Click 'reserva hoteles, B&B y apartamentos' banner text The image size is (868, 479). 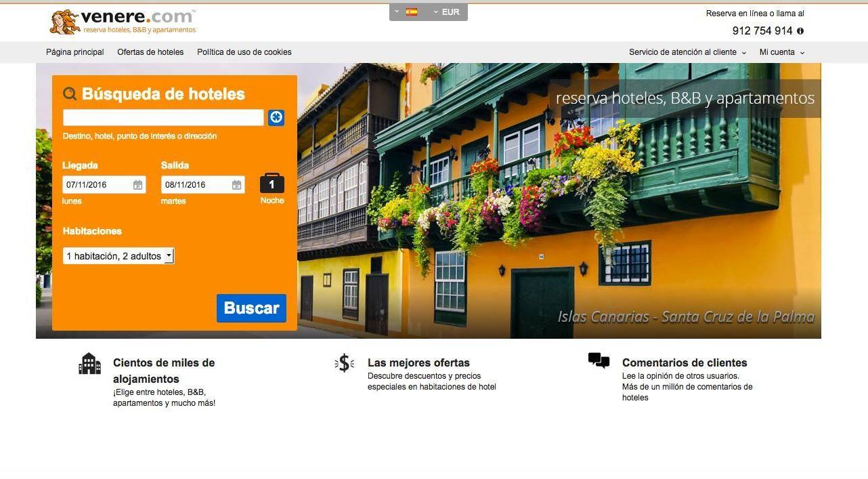click(685, 98)
